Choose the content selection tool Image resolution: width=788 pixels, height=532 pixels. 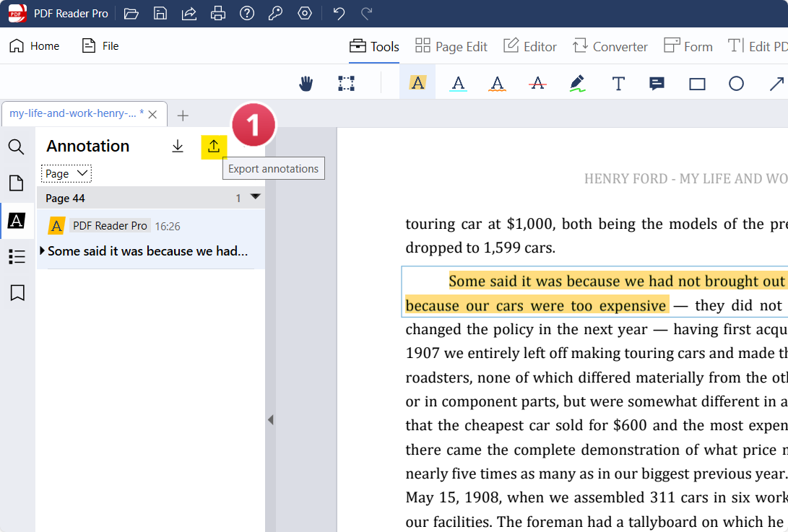pyautogui.click(x=346, y=84)
